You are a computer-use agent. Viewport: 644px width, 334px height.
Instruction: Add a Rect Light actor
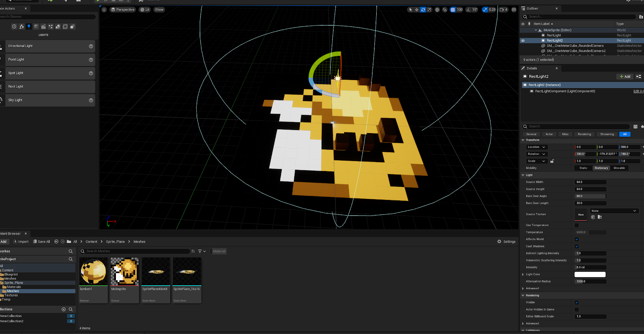(47, 87)
